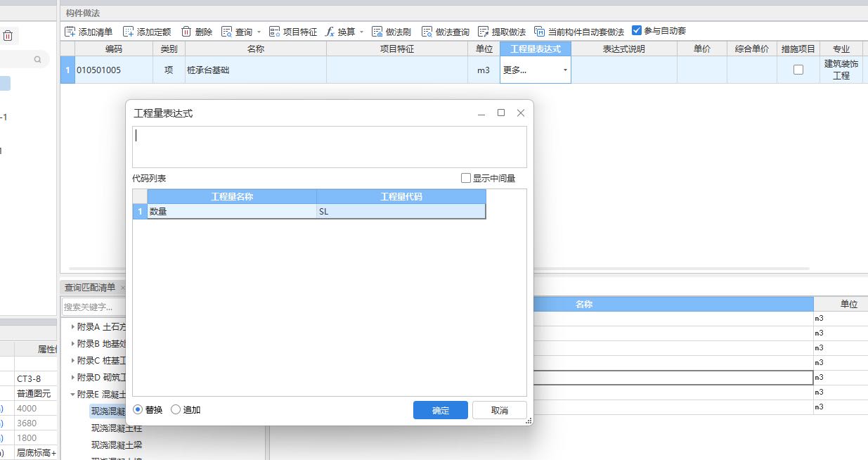
Task: Click the 提取做法 toolbar icon
Action: point(484,32)
